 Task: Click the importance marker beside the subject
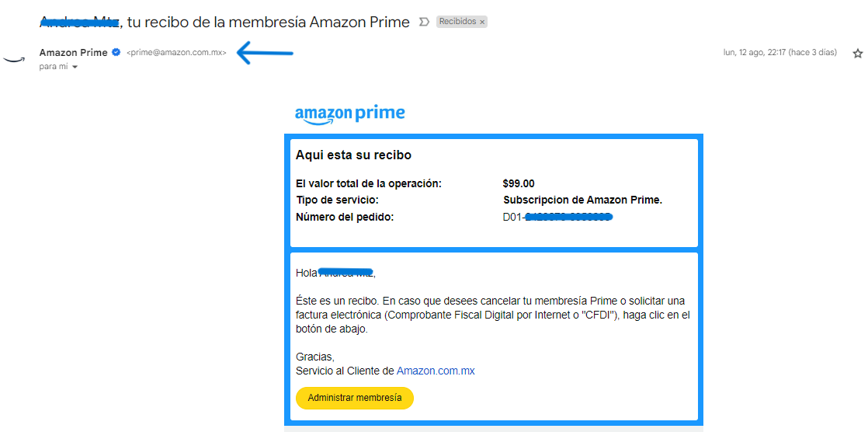point(424,22)
